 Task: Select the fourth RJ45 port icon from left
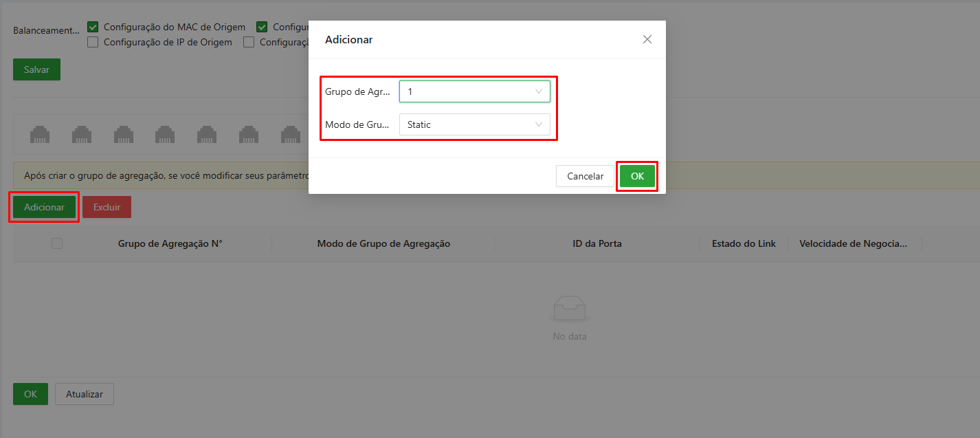(x=166, y=134)
